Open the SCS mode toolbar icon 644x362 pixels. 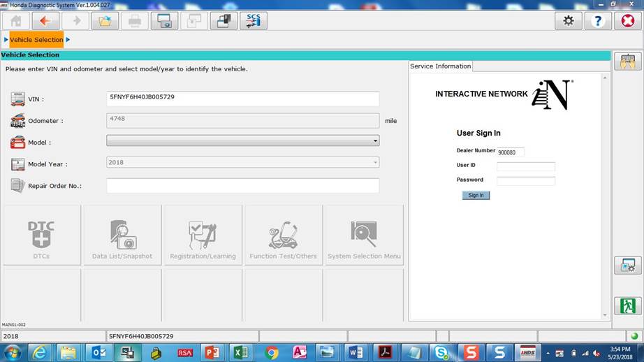(x=253, y=21)
